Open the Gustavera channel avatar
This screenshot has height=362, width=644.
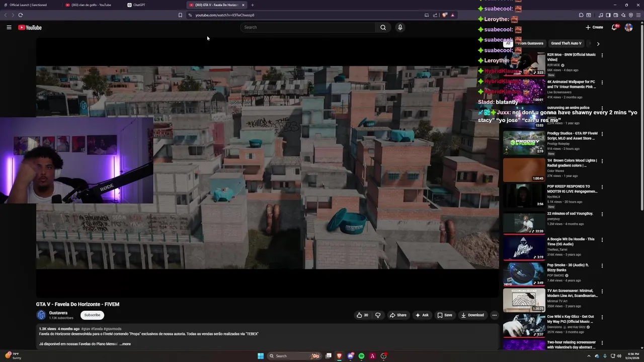pos(41,315)
